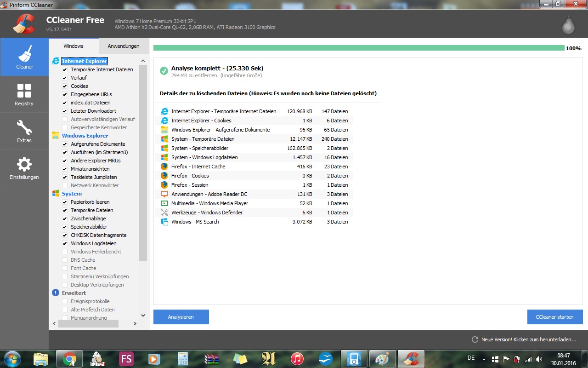Open WinRAR from the taskbar
Viewport: 588px width, 368px height.
212,358
